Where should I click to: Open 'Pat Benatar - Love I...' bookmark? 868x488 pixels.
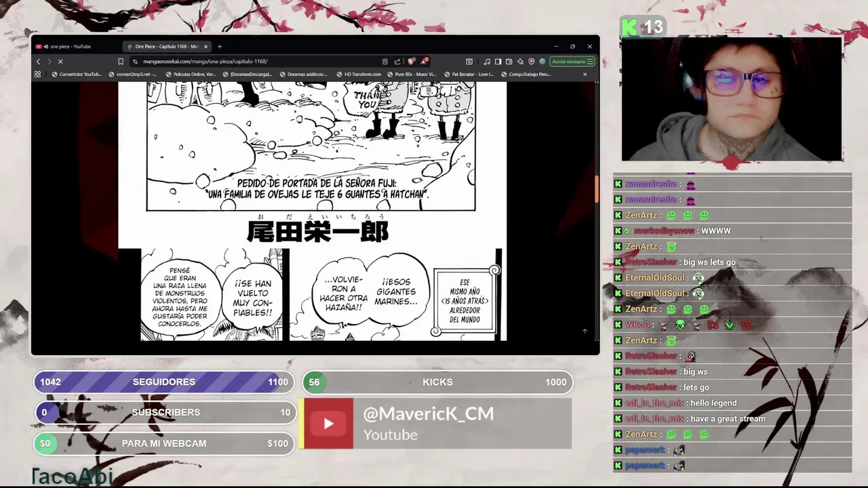469,75
